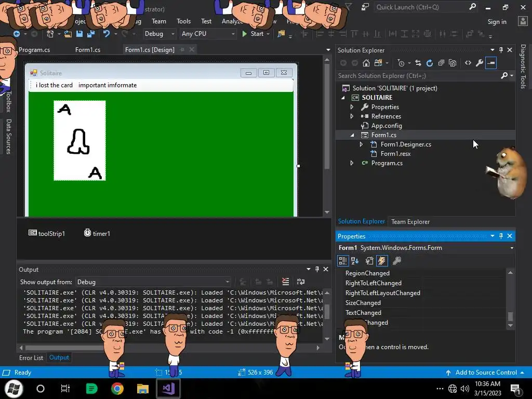
Task: Click the Alphabetical sort icon in Properties
Action: click(x=355, y=261)
